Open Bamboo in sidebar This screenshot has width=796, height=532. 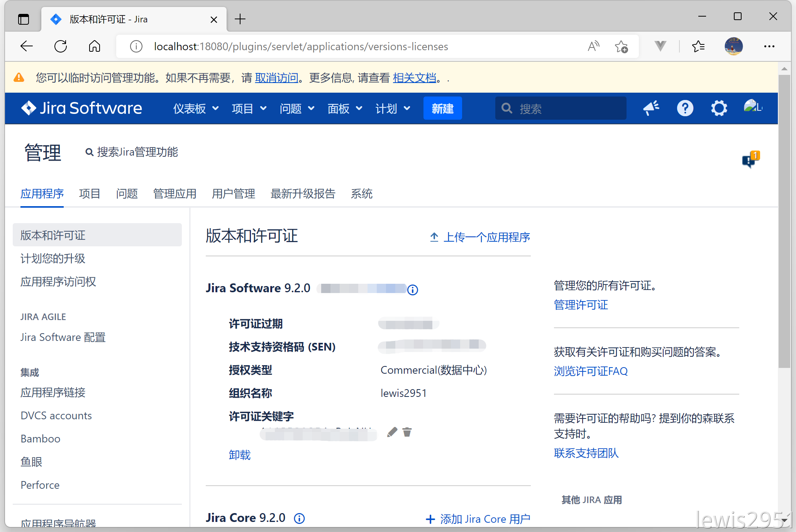click(41, 439)
